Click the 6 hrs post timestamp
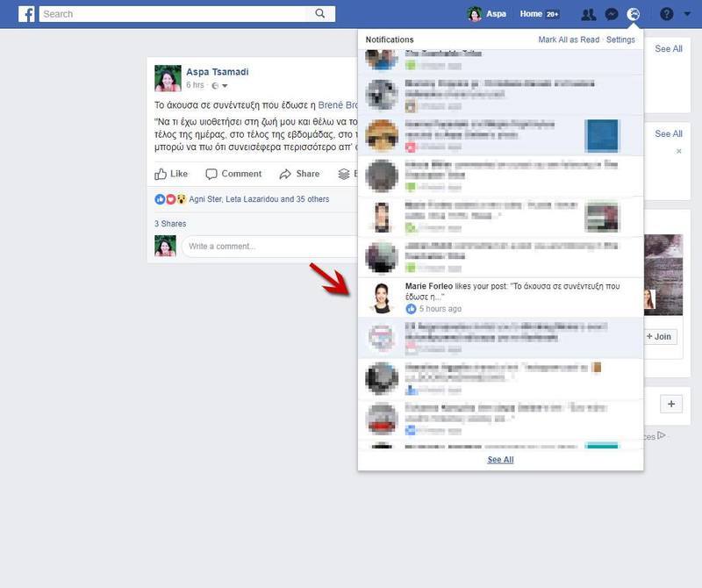Screen dimensions: 702x588 click(195, 85)
